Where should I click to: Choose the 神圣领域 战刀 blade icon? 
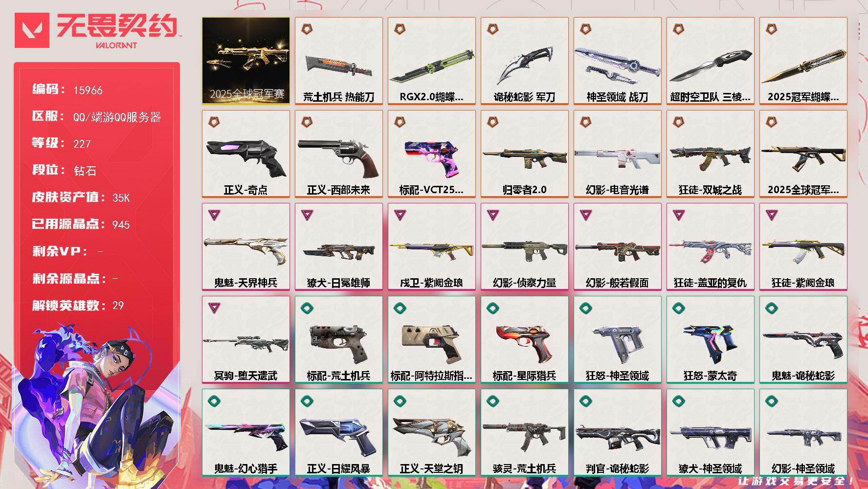(x=616, y=65)
